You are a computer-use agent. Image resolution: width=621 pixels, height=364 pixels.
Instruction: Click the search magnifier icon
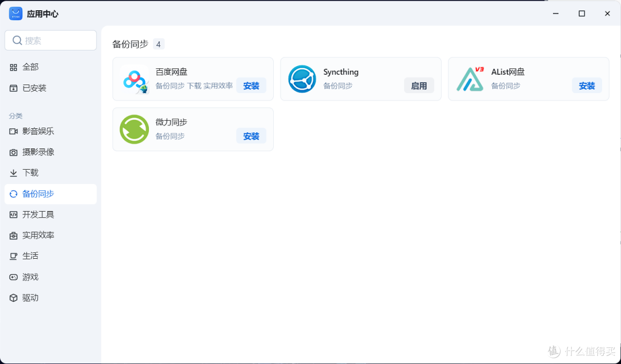[x=17, y=40]
